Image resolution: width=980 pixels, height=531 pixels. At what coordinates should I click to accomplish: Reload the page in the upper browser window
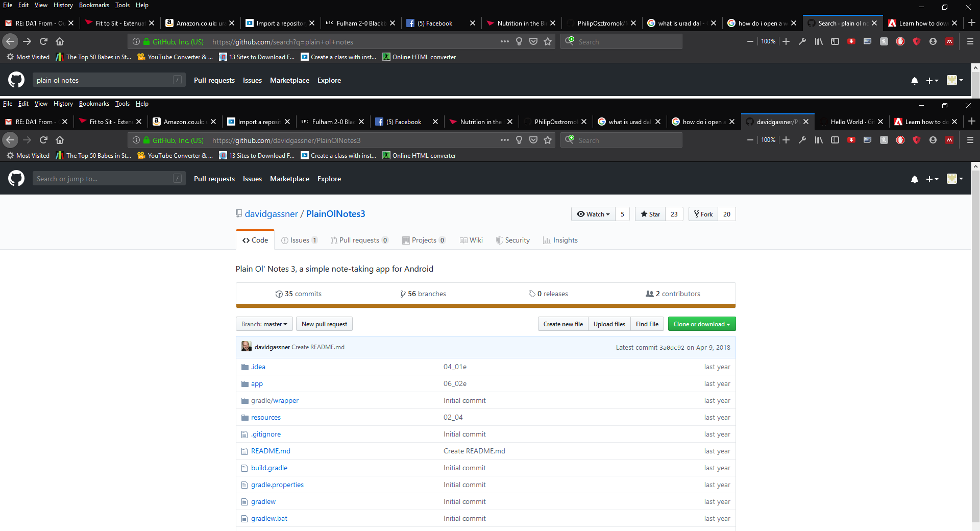click(43, 41)
